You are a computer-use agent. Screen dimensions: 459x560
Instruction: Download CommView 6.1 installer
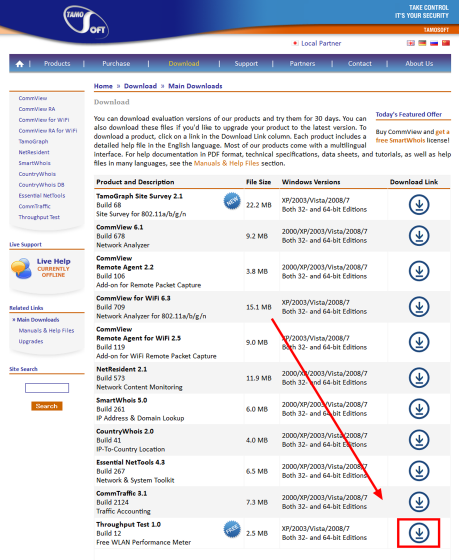coord(419,236)
